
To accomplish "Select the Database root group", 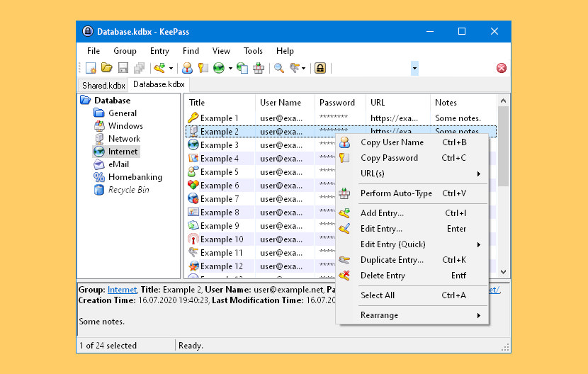I will (x=112, y=101).
